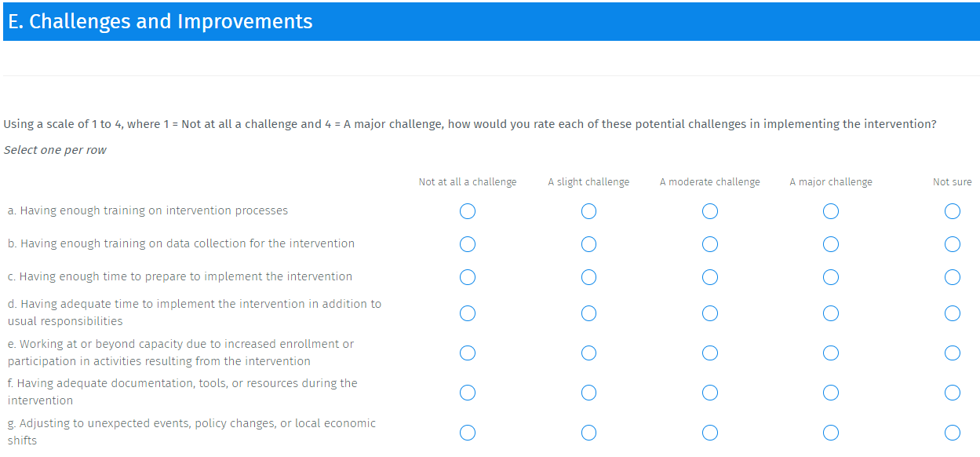
Task: Pick 'A moderate challenge' for row f
Action: [710, 393]
